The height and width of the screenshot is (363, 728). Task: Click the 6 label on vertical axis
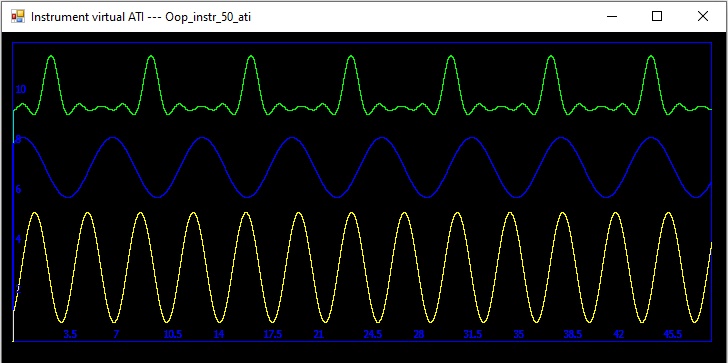click(19, 189)
